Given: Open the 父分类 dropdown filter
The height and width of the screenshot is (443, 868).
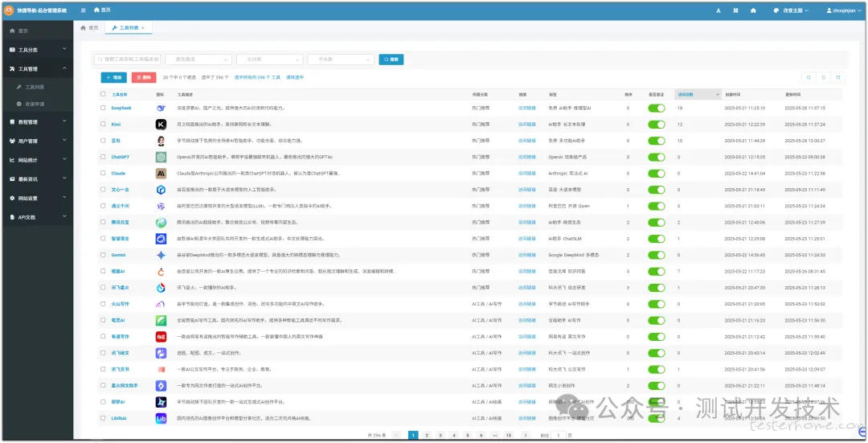Looking at the screenshot, I should [x=269, y=59].
